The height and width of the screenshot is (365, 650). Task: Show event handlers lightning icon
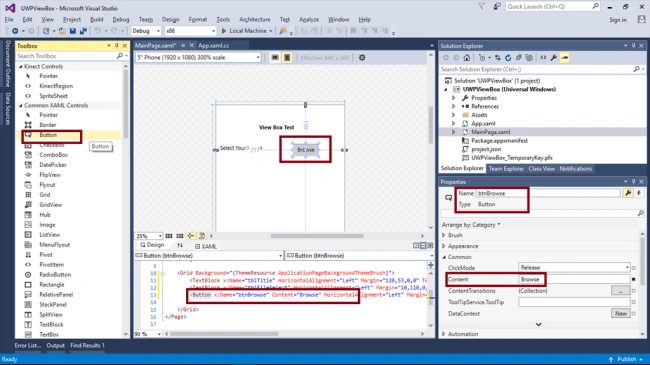(x=639, y=193)
